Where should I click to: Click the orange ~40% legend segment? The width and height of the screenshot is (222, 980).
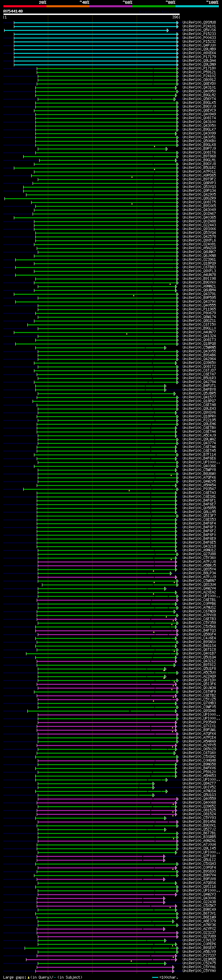pyautogui.click(x=68, y=6)
